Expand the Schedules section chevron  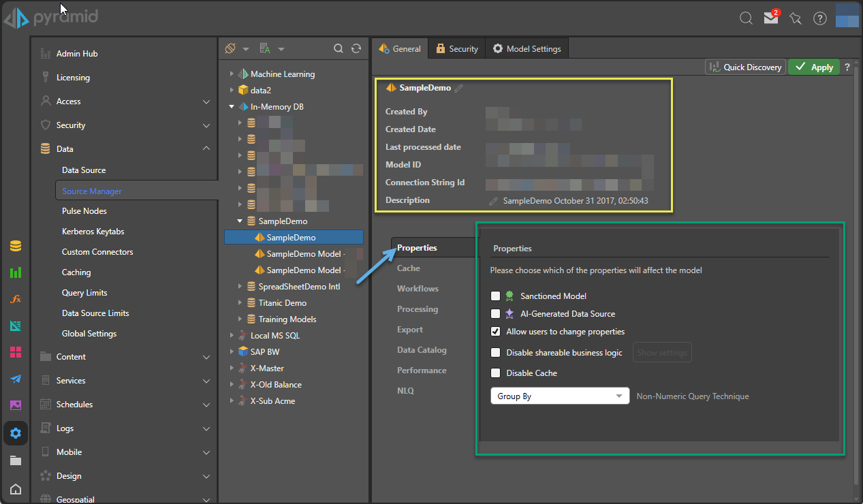206,405
